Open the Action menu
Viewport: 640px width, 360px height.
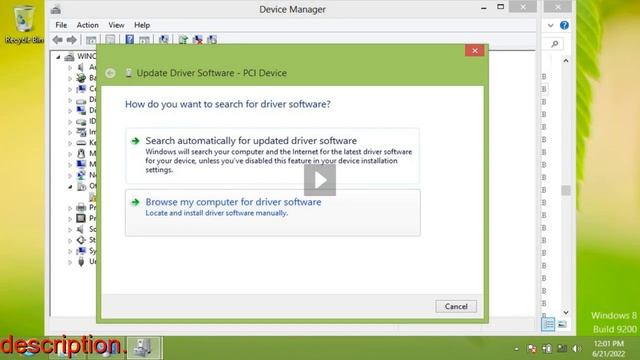pos(87,25)
